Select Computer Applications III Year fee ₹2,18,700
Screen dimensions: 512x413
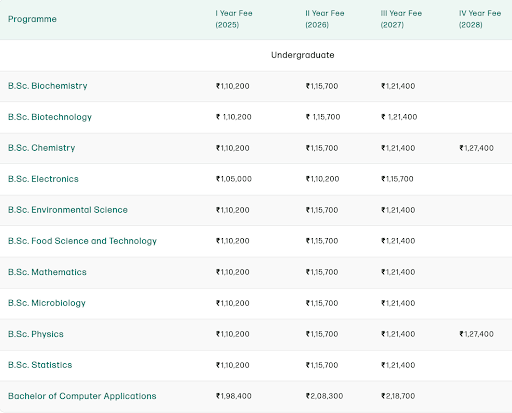point(398,396)
